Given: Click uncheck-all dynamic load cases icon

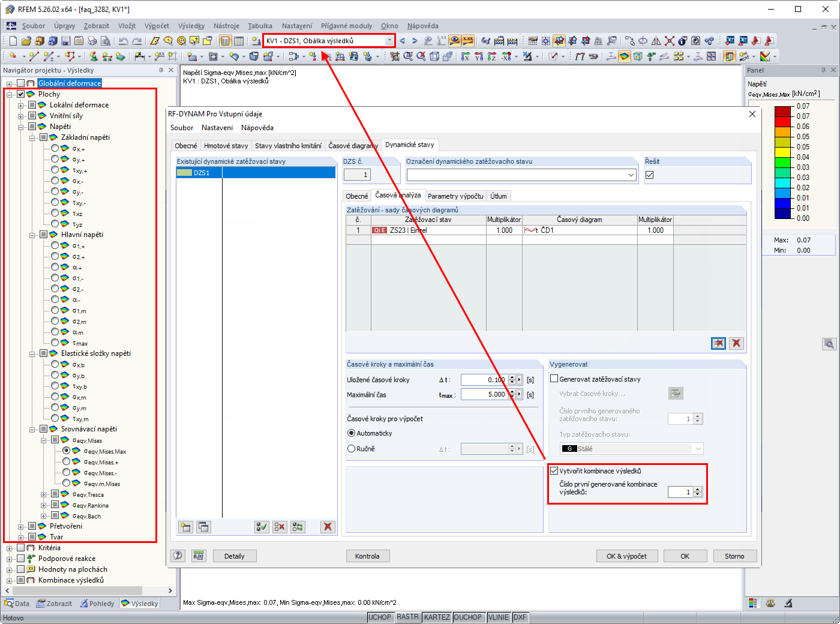Looking at the screenshot, I should (280, 527).
